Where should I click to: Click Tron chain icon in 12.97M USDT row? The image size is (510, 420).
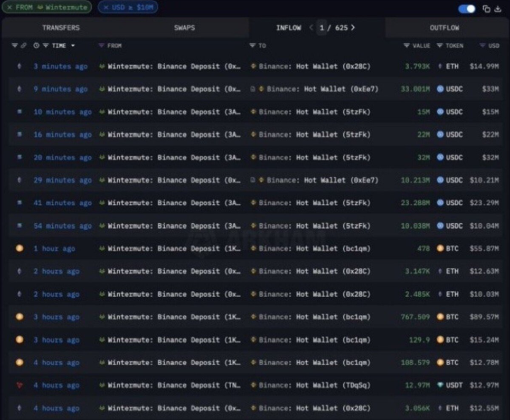click(x=20, y=386)
